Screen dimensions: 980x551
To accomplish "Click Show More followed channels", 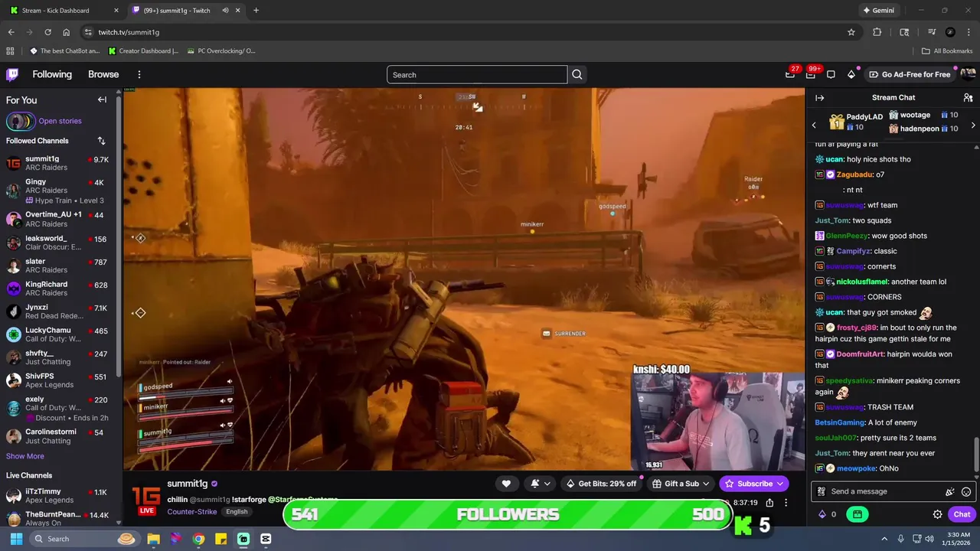I will coord(25,456).
